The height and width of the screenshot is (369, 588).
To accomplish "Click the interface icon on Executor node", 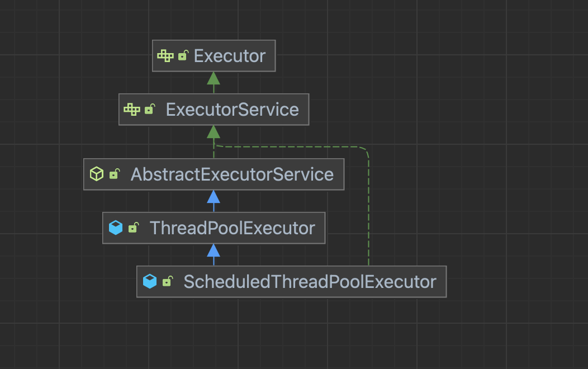I will point(165,56).
